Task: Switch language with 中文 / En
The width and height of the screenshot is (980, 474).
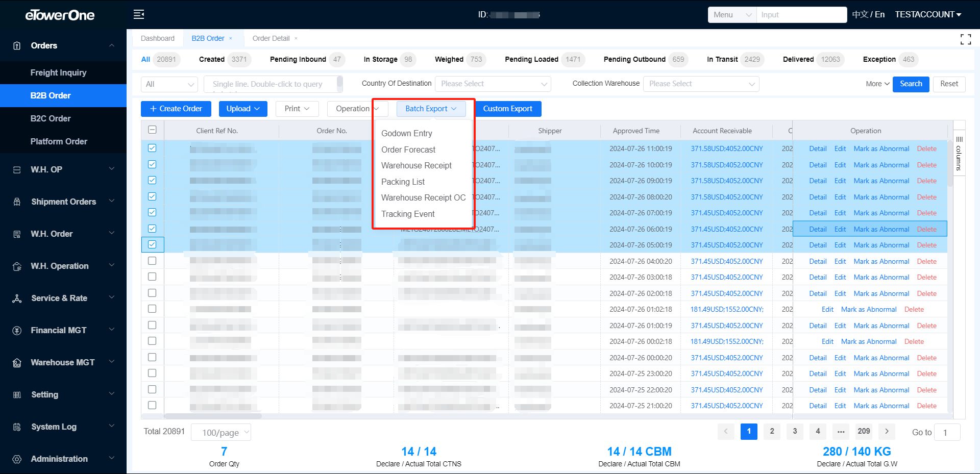Action: pos(868,15)
